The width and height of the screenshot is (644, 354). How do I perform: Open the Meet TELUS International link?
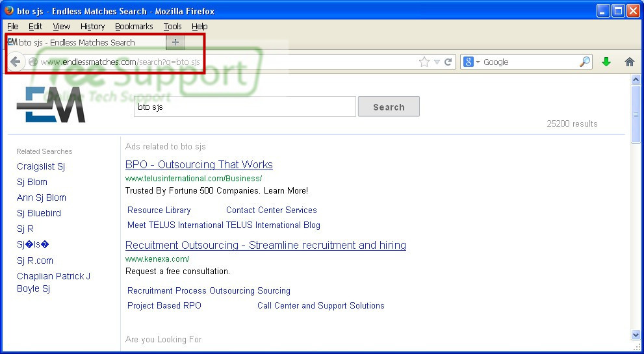175,225
